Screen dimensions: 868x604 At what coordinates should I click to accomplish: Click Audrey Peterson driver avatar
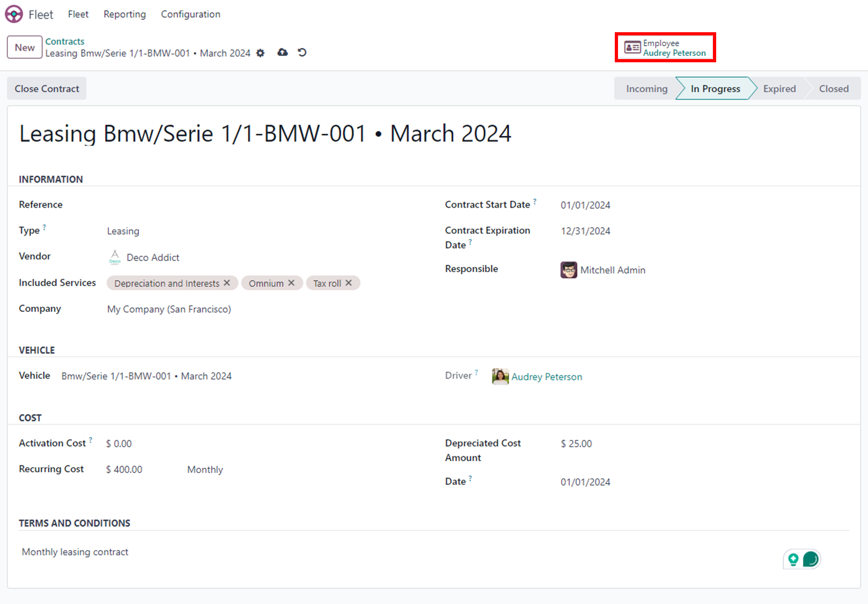coord(500,376)
